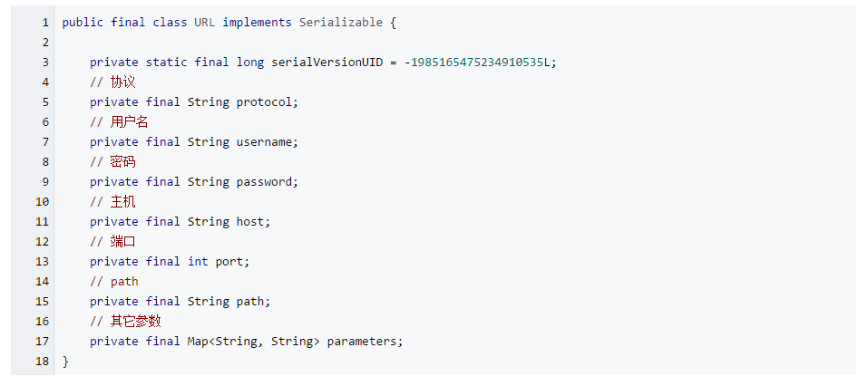This screenshot has width=868, height=386.
Task: Click the comment 其它参数
Action: [136, 322]
